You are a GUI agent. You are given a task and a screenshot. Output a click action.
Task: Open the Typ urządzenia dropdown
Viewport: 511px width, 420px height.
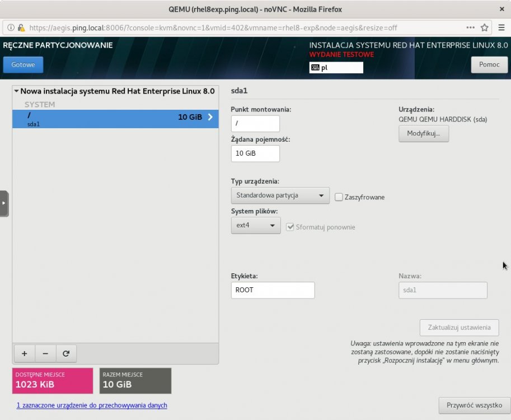pos(280,195)
